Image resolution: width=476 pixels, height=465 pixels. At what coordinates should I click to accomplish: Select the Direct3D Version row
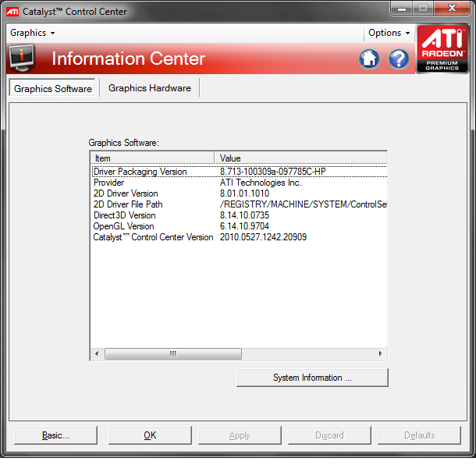240,215
